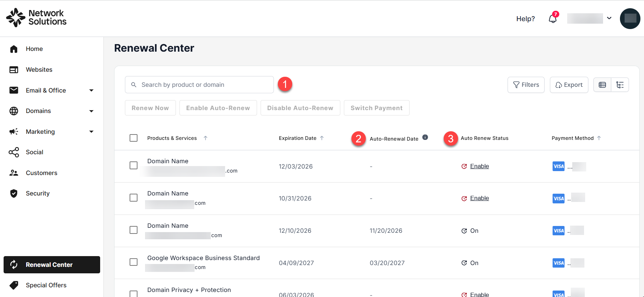Image resolution: width=644 pixels, height=297 pixels.
Task: Click the Renew Now button
Action: pos(150,108)
